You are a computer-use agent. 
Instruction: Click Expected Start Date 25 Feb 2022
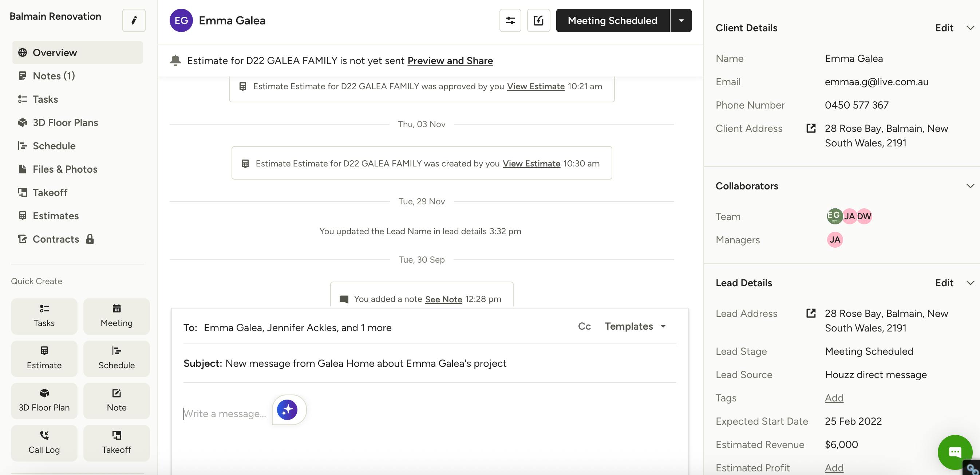(853, 421)
